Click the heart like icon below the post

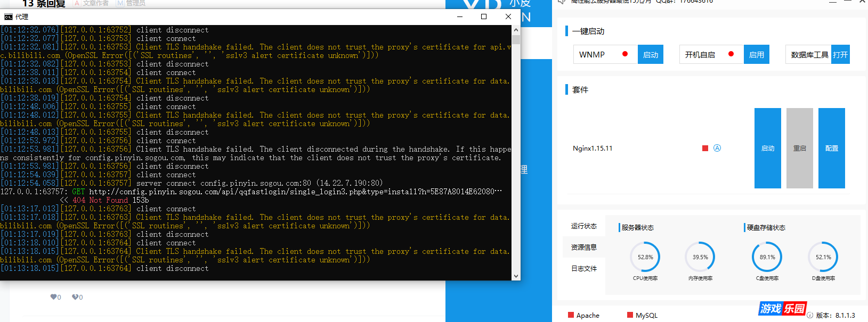click(53, 297)
